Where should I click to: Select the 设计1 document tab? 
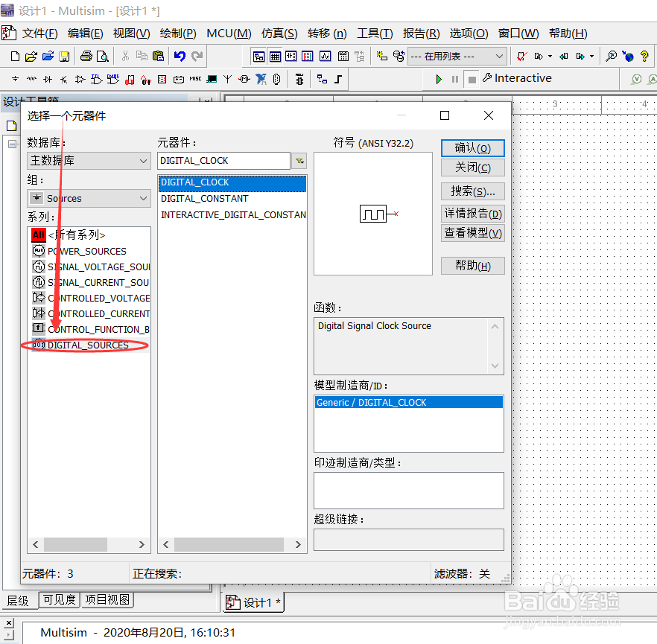click(254, 602)
